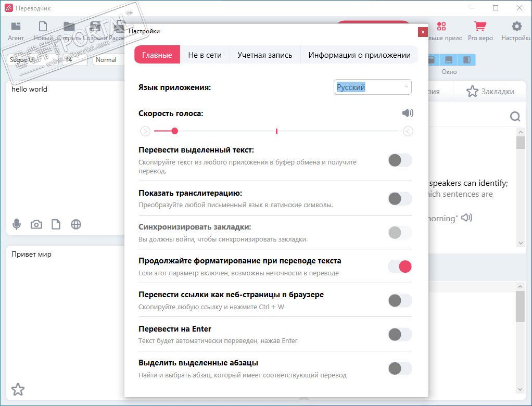This screenshot has width=532, height=406.
Task: Click Скорость голоса label
Action: click(171, 113)
